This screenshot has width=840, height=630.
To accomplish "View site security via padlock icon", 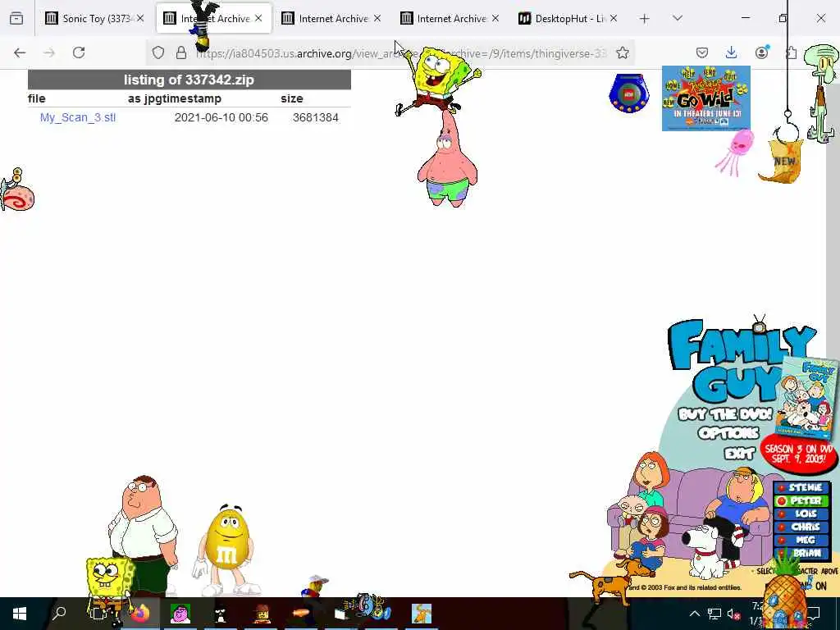I will tap(181, 52).
